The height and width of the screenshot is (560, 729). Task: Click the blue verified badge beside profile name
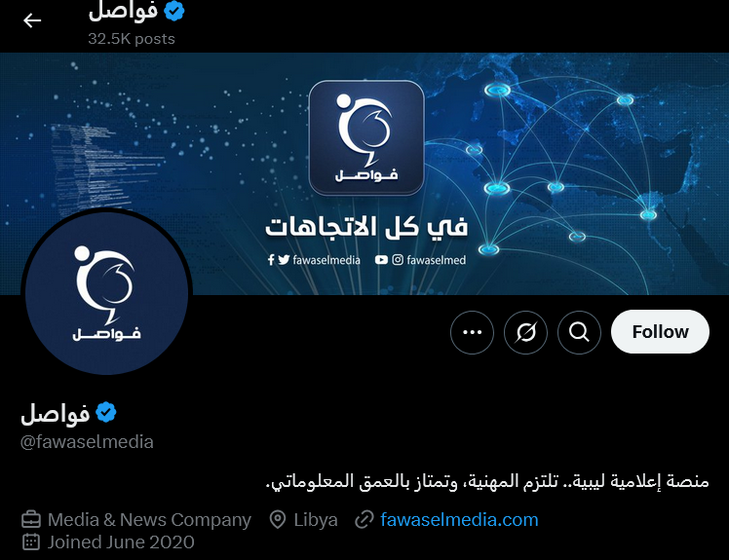point(106,412)
